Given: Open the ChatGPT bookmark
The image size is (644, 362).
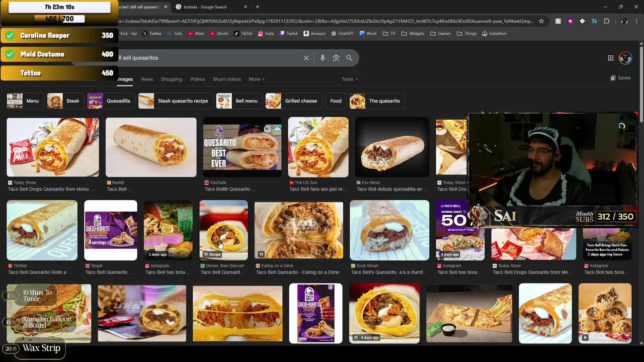Looking at the screenshot, I should (342, 34).
